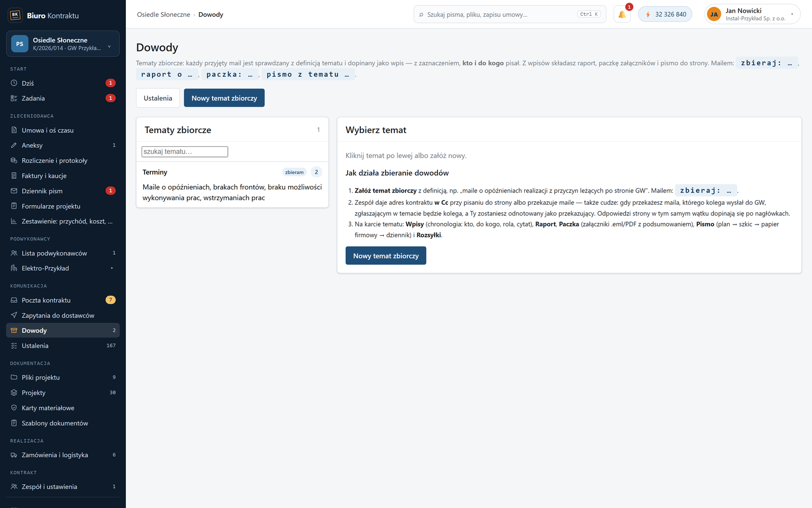This screenshot has width=812, height=508.
Task: Open Rozliczenie i protokoły
Action: tap(63, 161)
